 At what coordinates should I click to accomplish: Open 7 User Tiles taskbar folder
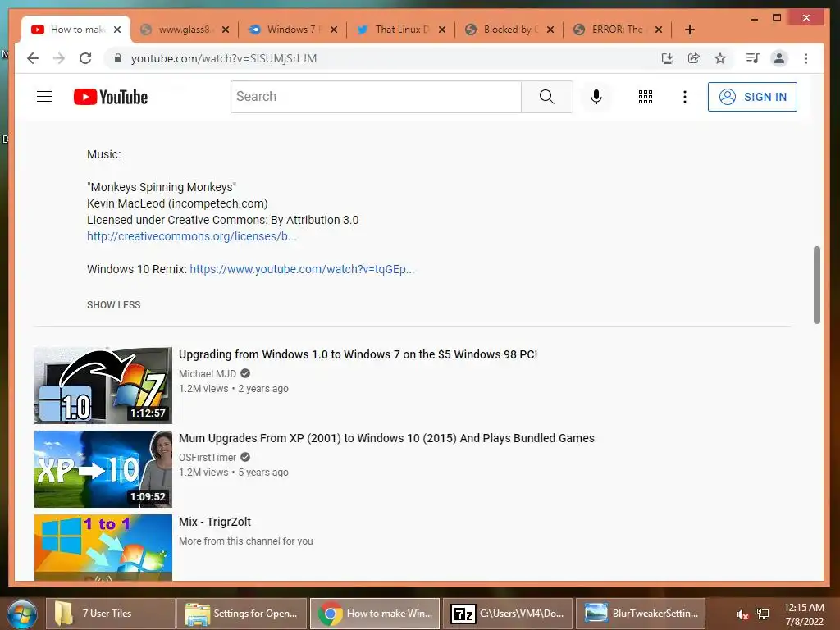click(111, 614)
